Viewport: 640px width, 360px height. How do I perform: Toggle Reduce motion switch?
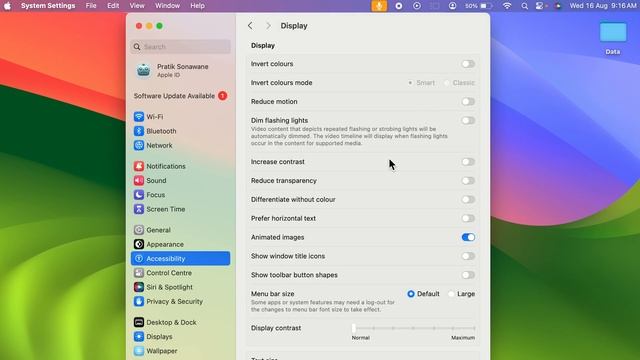[x=468, y=101]
